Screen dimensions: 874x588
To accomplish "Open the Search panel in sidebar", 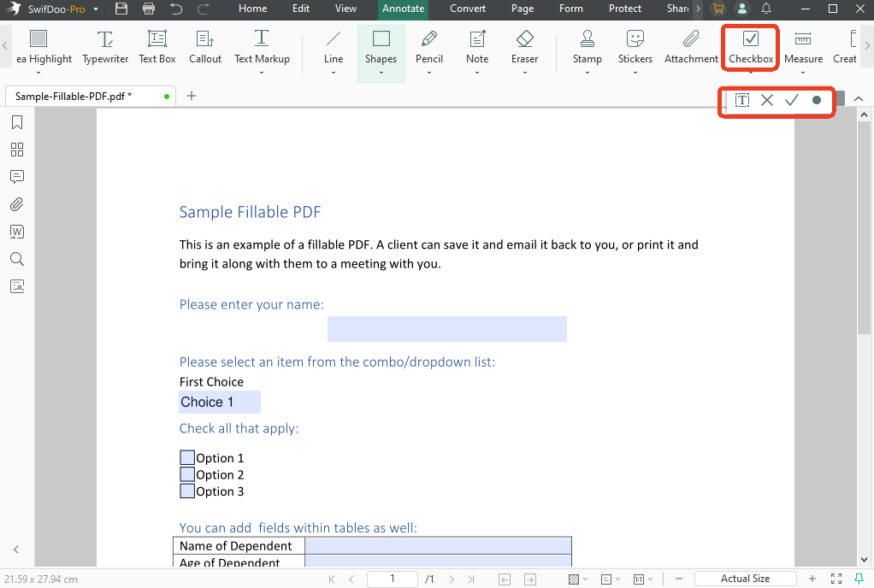I will tap(17, 259).
